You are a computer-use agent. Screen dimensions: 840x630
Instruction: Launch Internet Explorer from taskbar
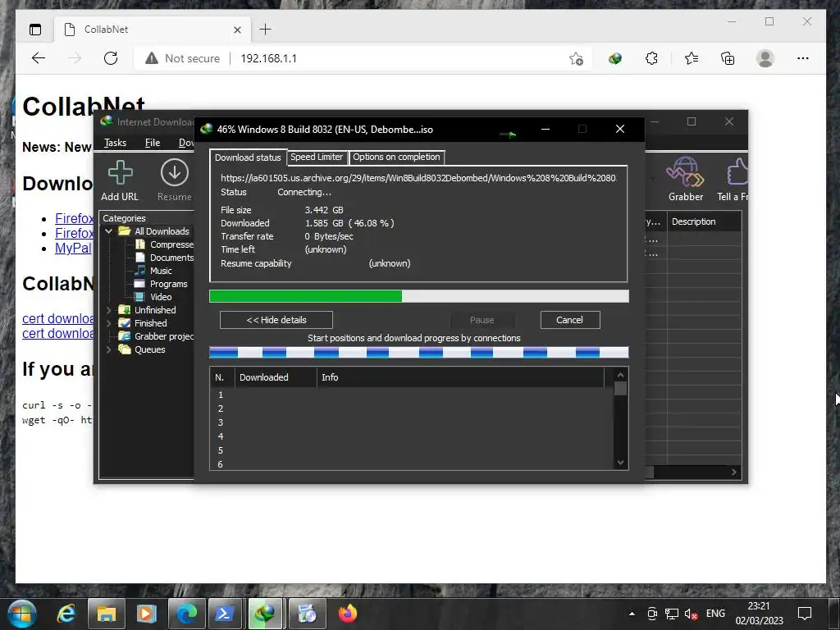(66, 614)
